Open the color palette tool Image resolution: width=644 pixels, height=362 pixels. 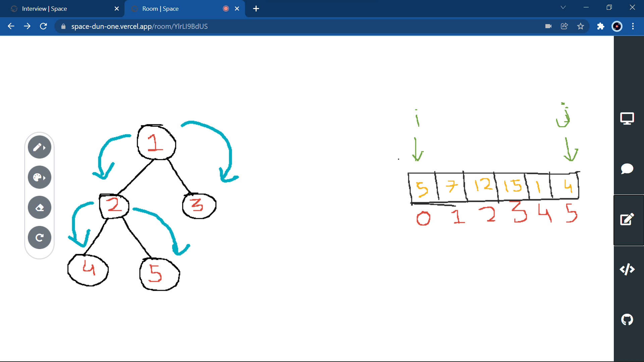pyautogui.click(x=39, y=177)
